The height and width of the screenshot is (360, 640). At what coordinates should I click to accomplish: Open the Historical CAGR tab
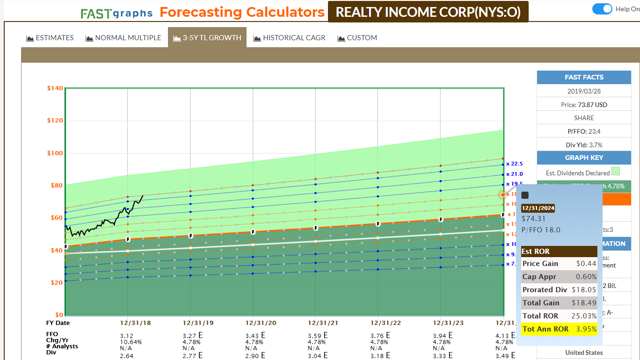coord(289,38)
